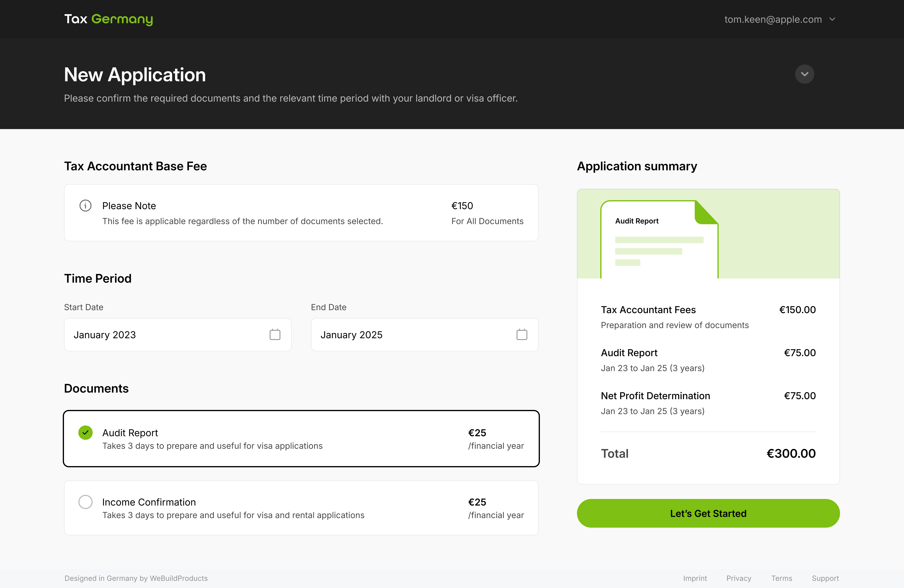The height and width of the screenshot is (588, 904).
Task: Open the Start Date calendar icon
Action: (x=275, y=334)
